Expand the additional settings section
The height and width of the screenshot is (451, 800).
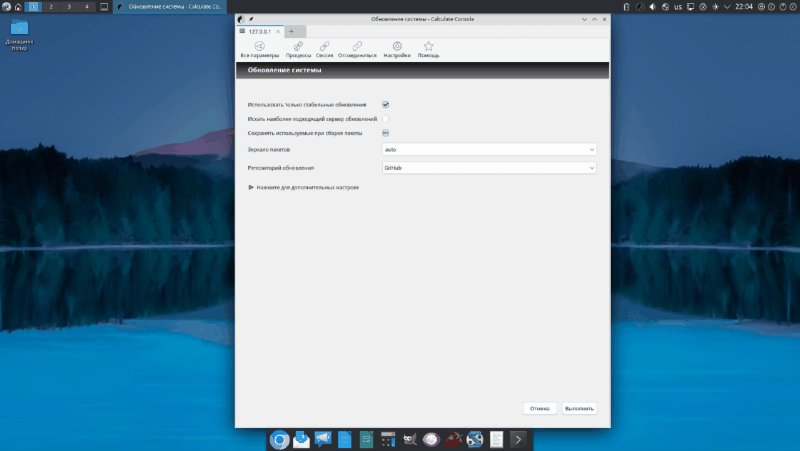coord(304,187)
